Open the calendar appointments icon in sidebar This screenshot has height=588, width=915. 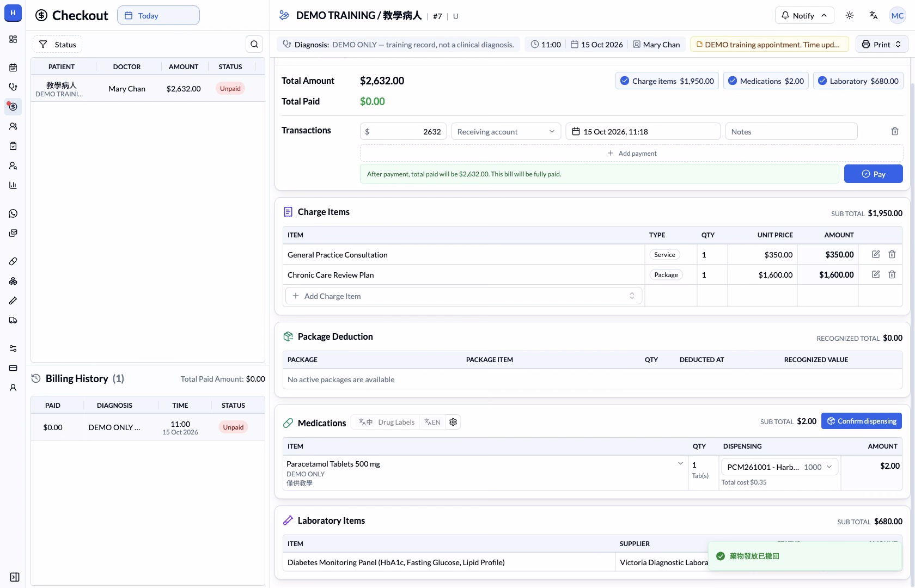click(13, 68)
